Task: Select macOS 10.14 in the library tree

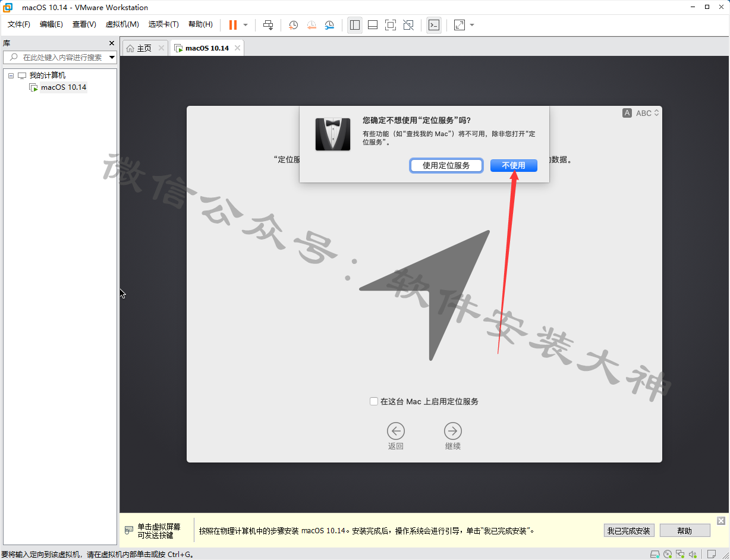Action: click(64, 87)
